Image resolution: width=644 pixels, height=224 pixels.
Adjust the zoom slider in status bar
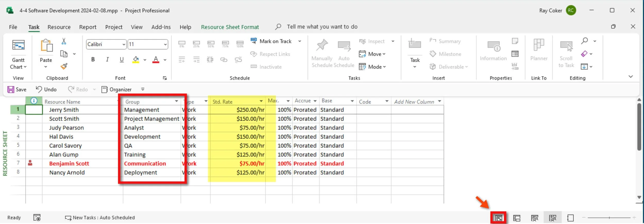pos(609,218)
